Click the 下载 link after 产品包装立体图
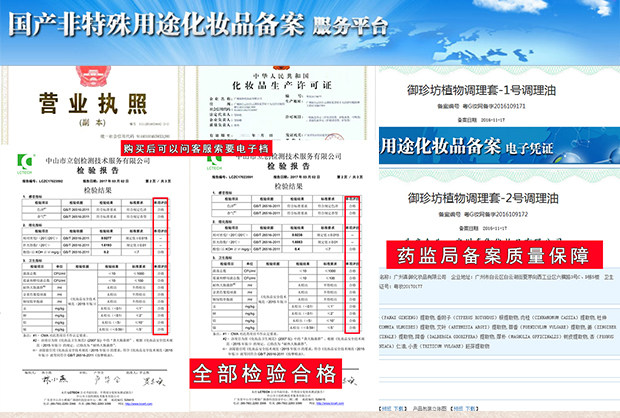The height and width of the screenshot is (418, 620). [470, 408]
